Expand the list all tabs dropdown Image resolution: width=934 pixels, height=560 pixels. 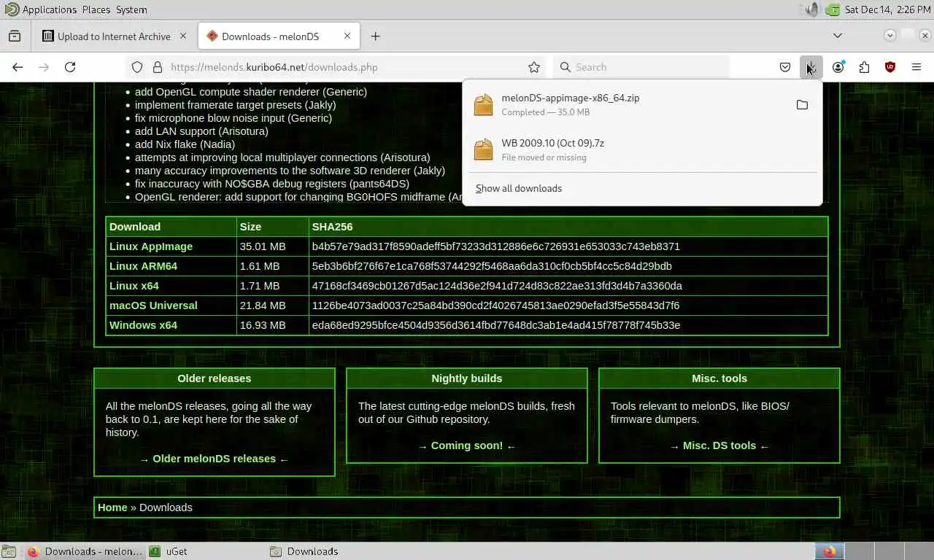[x=838, y=36]
